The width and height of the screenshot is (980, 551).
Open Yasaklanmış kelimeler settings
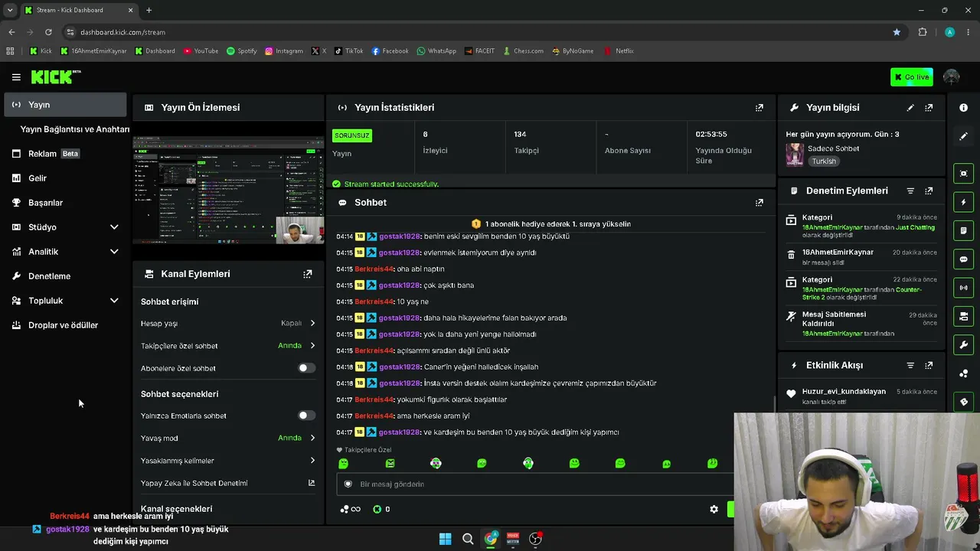click(x=228, y=461)
